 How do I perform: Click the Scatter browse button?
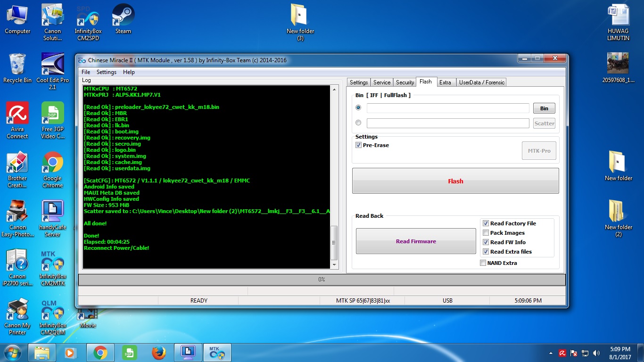(x=544, y=123)
